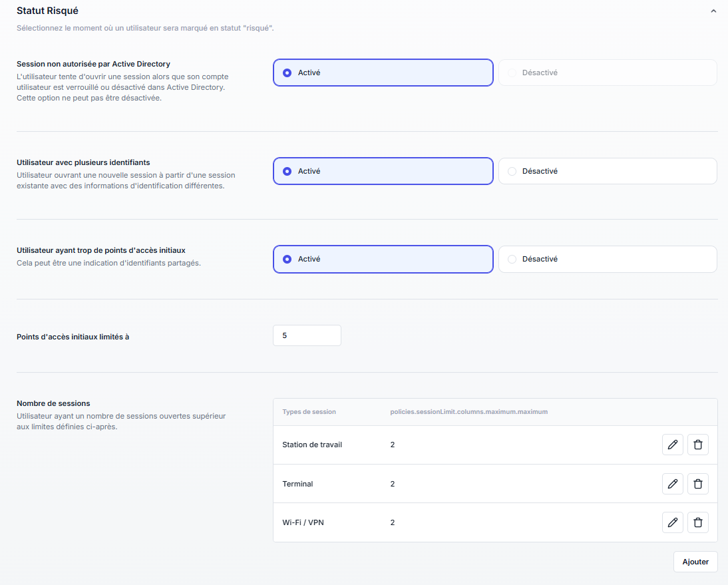Delete the Terminal session row
The image size is (728, 585).
tap(698, 484)
